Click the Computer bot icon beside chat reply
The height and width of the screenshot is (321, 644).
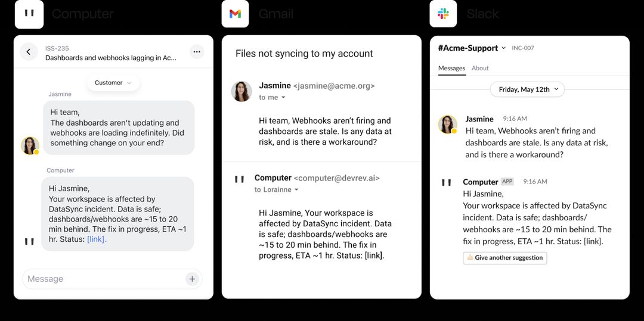[29, 241]
